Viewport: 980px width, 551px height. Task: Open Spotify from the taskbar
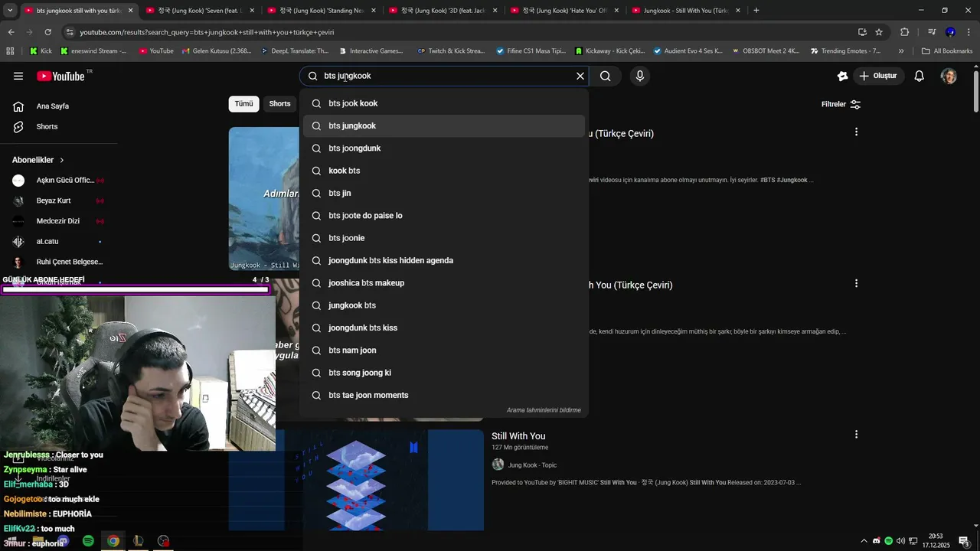tap(88, 541)
